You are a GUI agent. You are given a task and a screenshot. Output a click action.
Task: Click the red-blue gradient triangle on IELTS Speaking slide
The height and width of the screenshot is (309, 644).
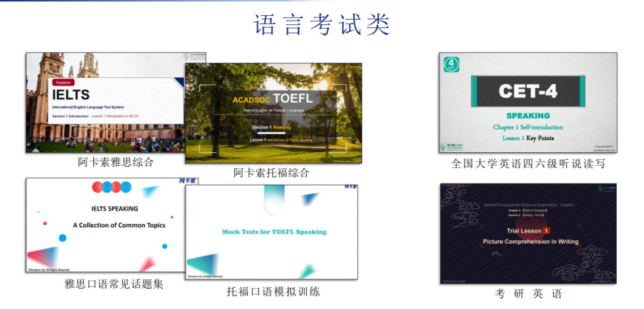43,257
